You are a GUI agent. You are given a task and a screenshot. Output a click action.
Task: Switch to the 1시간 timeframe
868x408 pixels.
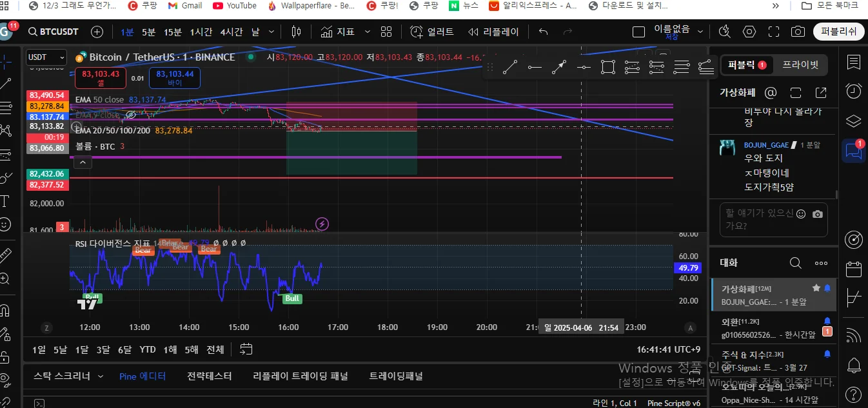coord(201,32)
